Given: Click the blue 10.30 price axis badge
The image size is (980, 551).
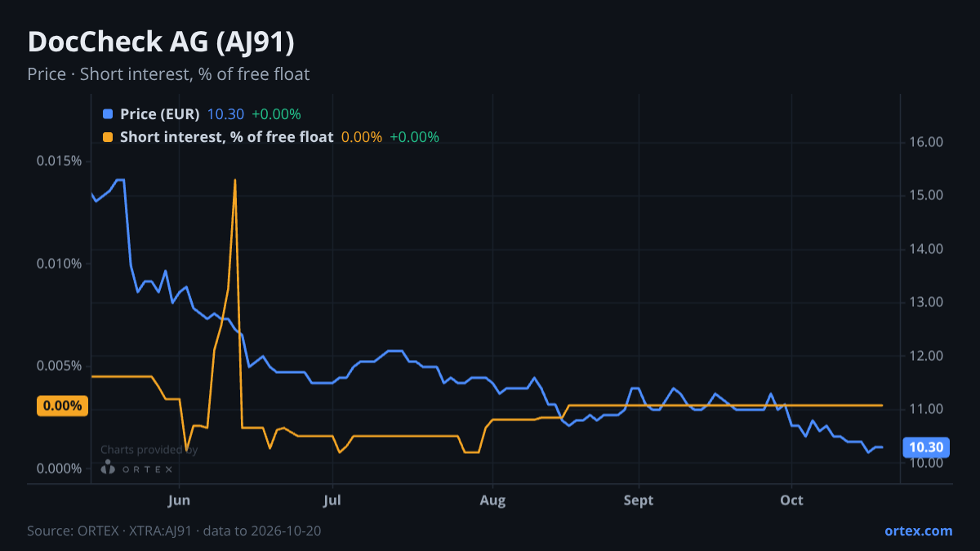Looking at the screenshot, I should pos(926,447).
